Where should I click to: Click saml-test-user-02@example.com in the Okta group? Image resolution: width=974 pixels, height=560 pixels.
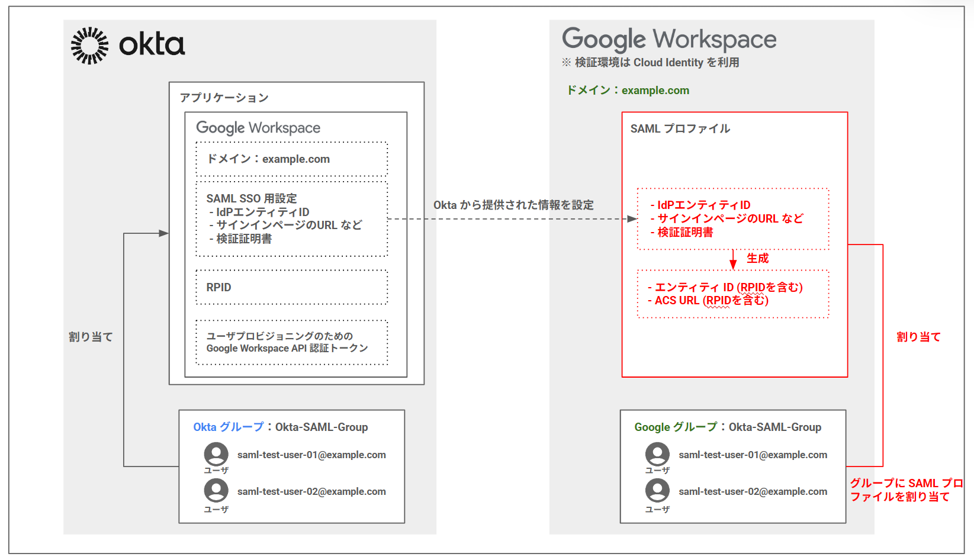tap(311, 491)
